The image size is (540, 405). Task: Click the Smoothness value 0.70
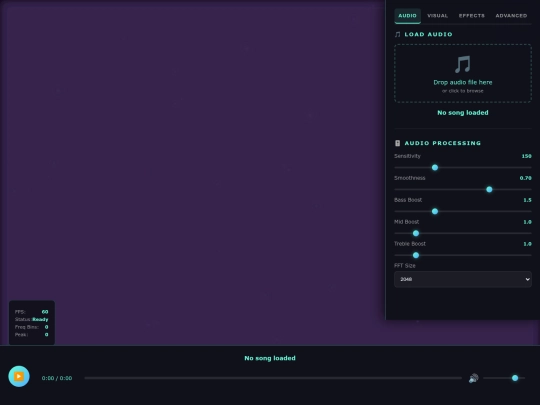[x=525, y=178]
